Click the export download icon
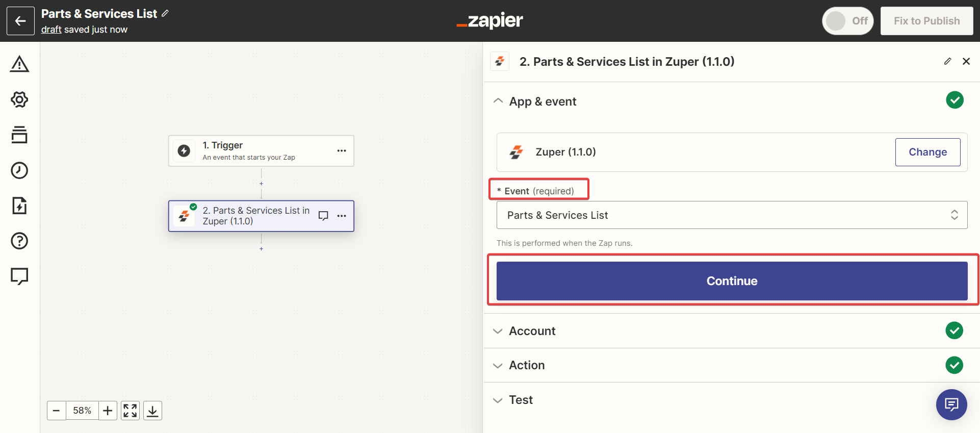 152,411
